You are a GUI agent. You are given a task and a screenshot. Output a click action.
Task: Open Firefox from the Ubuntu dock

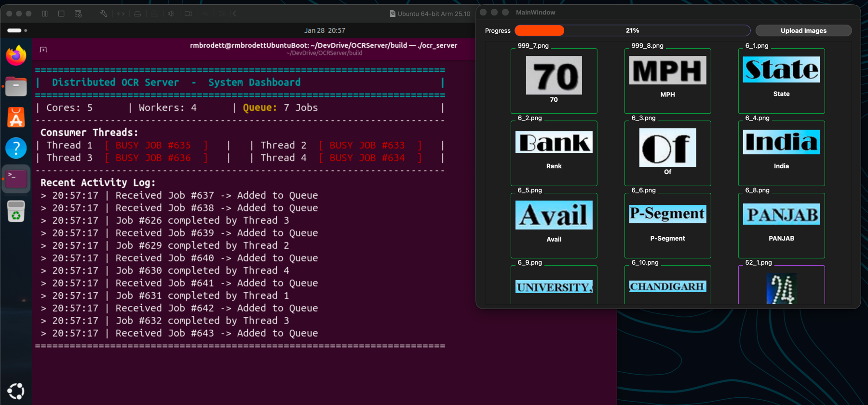[x=16, y=55]
